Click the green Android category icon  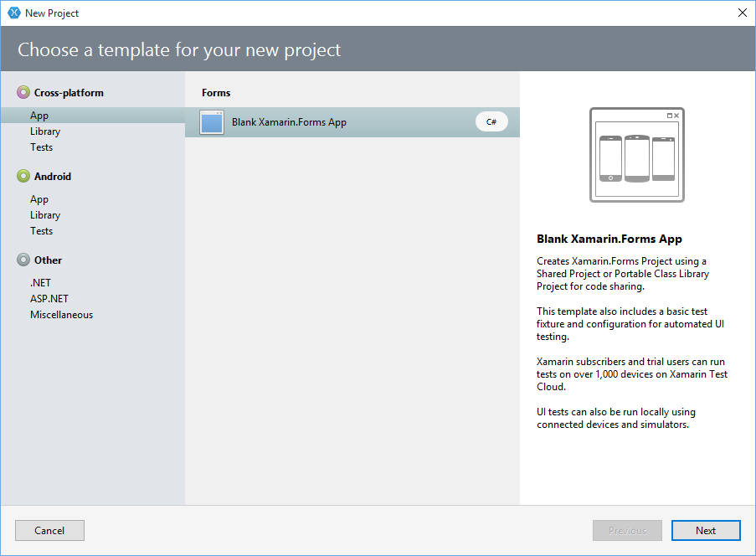[23, 176]
